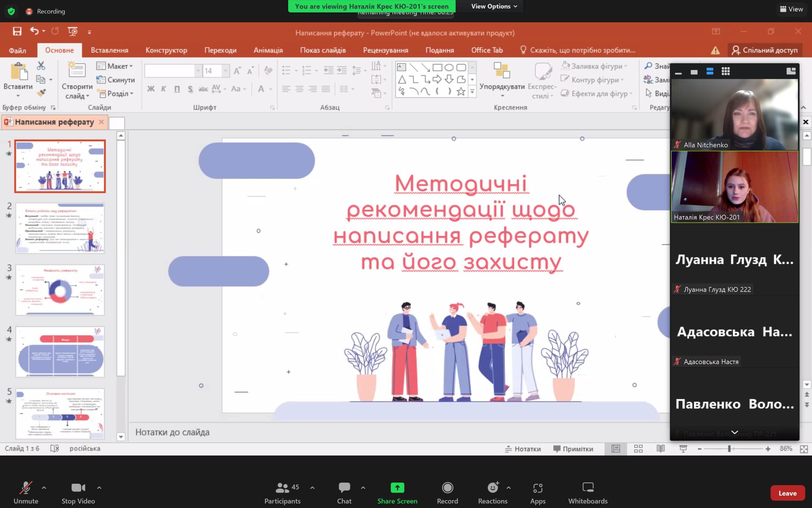This screenshot has height=508, width=812.
Task: Toggle strikethrough abc button
Action: click(203, 89)
